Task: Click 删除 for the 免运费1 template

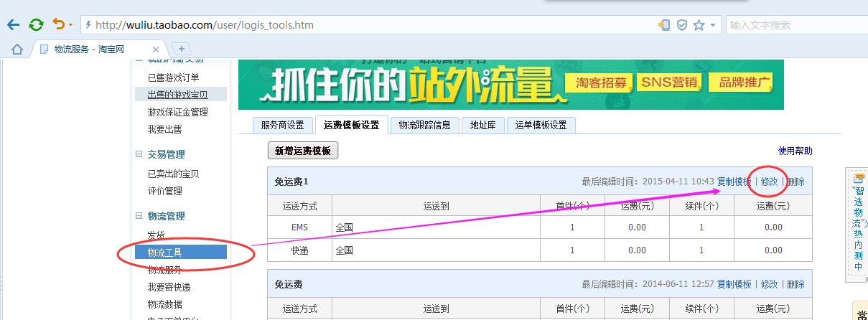Action: click(795, 182)
